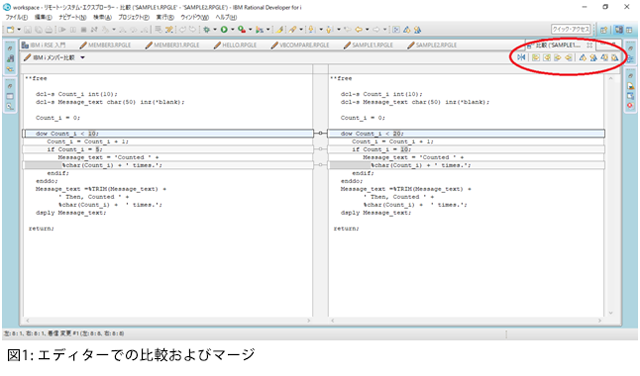This screenshot has height=376, width=640.
Task: Switch to the SAMPLE1.RPGLE tab
Action: (368, 45)
